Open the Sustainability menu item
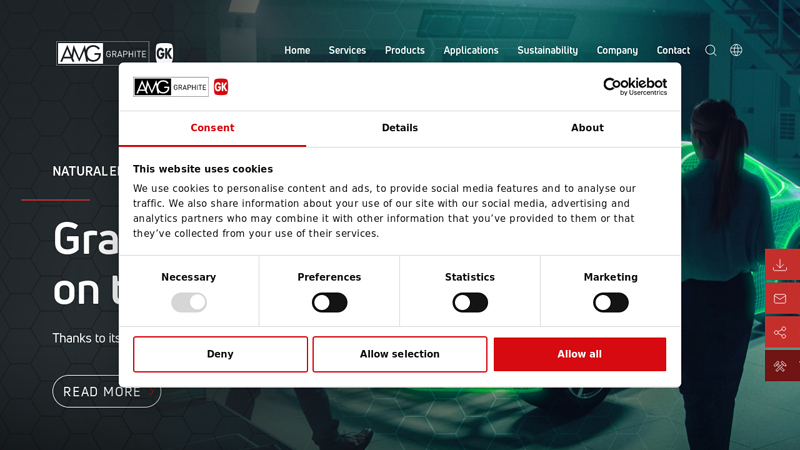The width and height of the screenshot is (800, 450). (547, 50)
